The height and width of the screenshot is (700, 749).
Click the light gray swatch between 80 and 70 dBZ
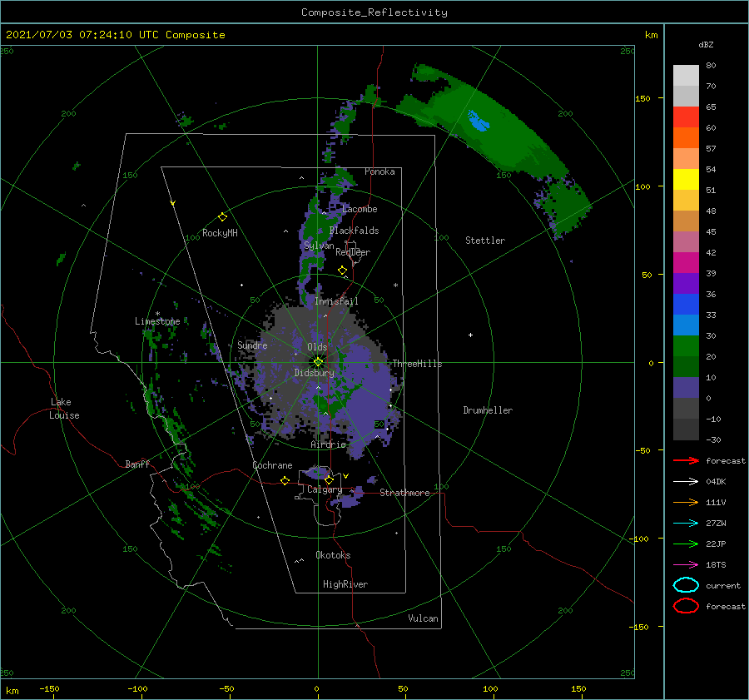pos(686,76)
